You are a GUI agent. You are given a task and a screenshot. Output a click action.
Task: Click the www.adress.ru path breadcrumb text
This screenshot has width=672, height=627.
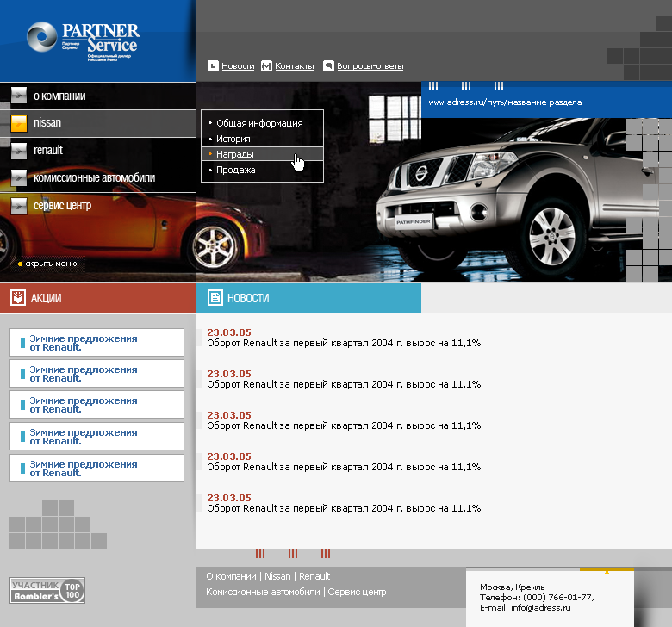click(x=505, y=102)
